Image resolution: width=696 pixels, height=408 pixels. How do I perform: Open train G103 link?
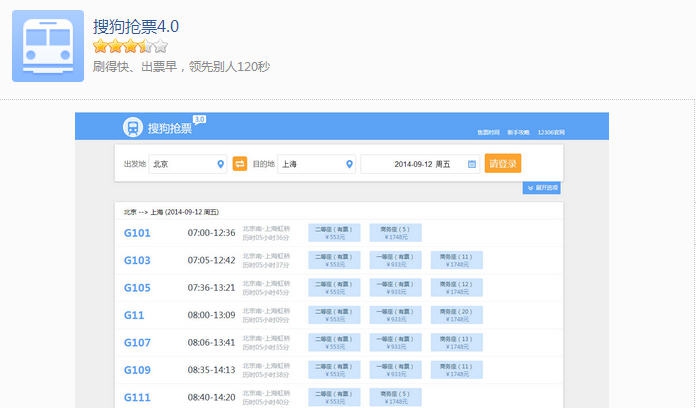pos(137,261)
